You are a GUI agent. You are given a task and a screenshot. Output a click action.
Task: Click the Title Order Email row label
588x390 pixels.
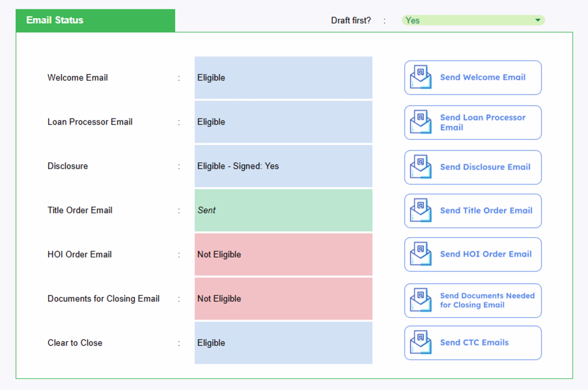click(x=80, y=210)
